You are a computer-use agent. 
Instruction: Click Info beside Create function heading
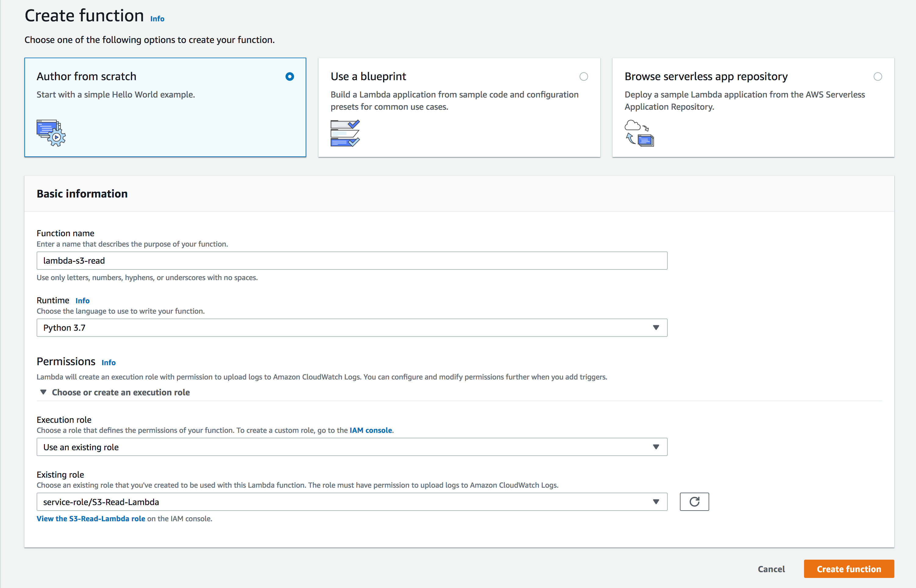coord(156,18)
